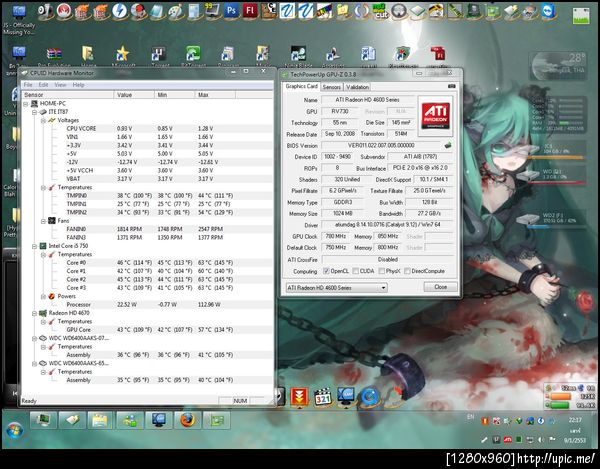Click the Min column header
Screen dimensions: 600x469
coord(174,94)
